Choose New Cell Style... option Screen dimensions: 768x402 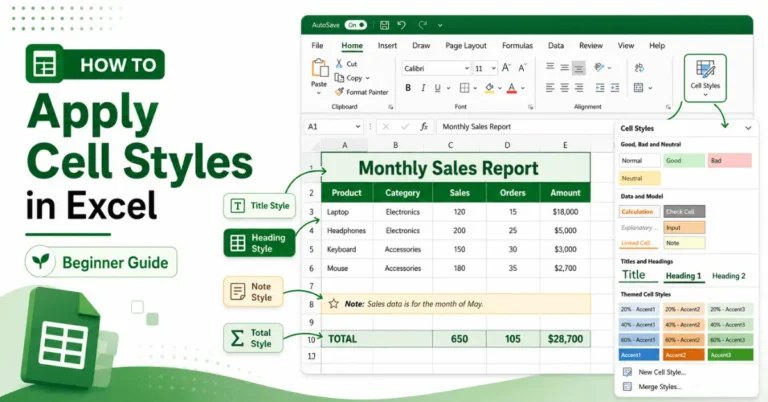662,372
